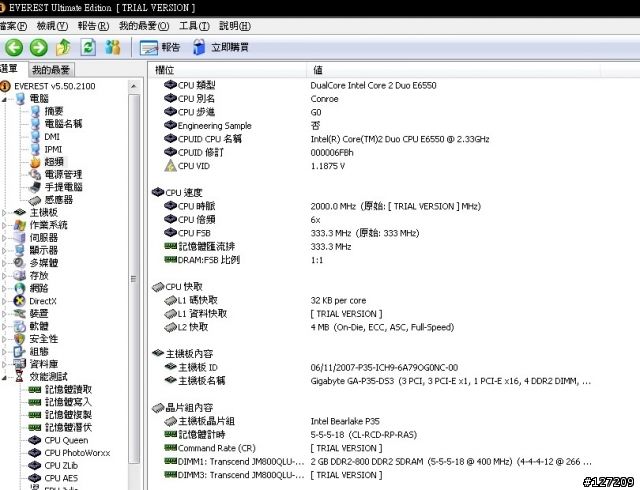This screenshot has height=490, width=640.
Task: Expand the 作業系統 operating system node
Action: click(x=4, y=225)
